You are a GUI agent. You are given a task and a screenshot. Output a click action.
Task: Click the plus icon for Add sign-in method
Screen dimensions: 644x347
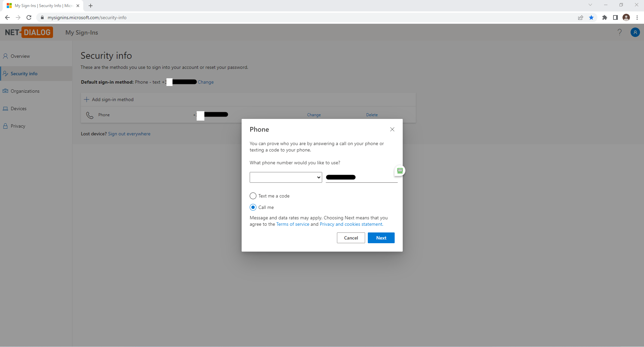87,99
